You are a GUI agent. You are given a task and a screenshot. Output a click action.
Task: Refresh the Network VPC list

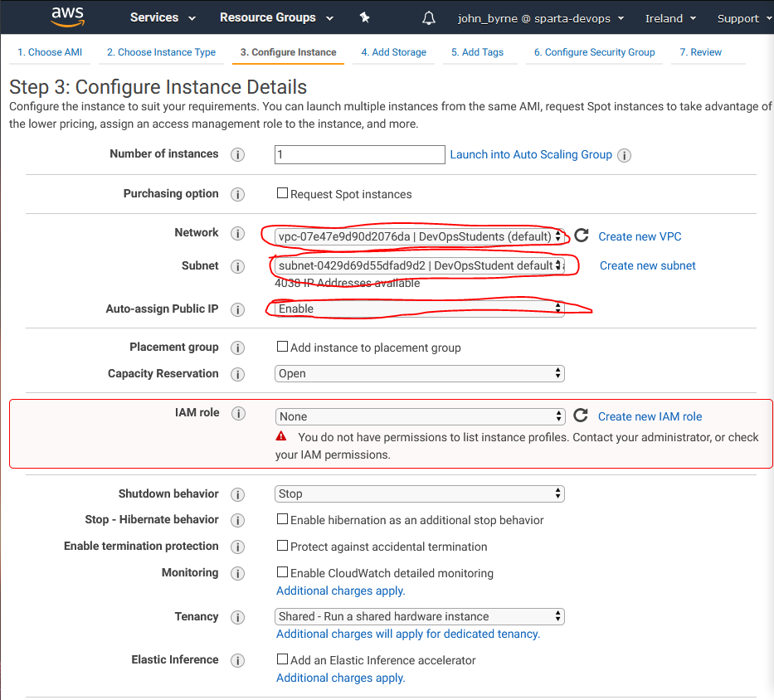pos(582,236)
